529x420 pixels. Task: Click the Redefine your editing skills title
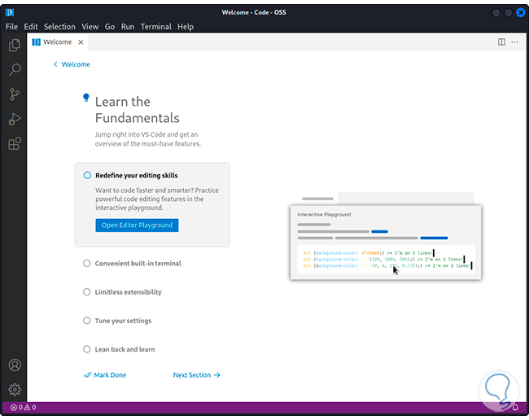136,176
